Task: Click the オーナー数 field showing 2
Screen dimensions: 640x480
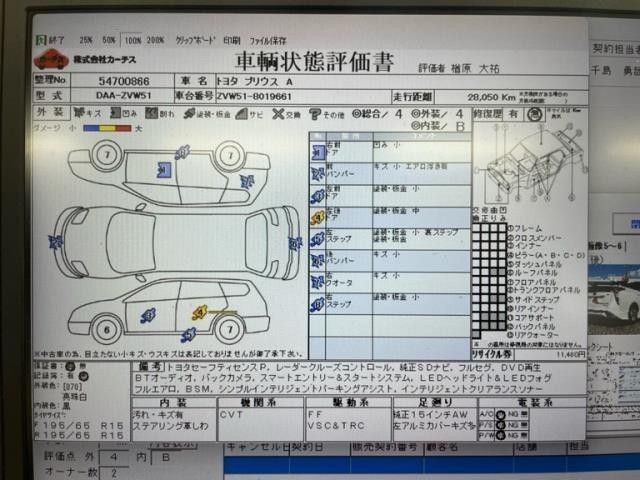Action: [x=114, y=473]
